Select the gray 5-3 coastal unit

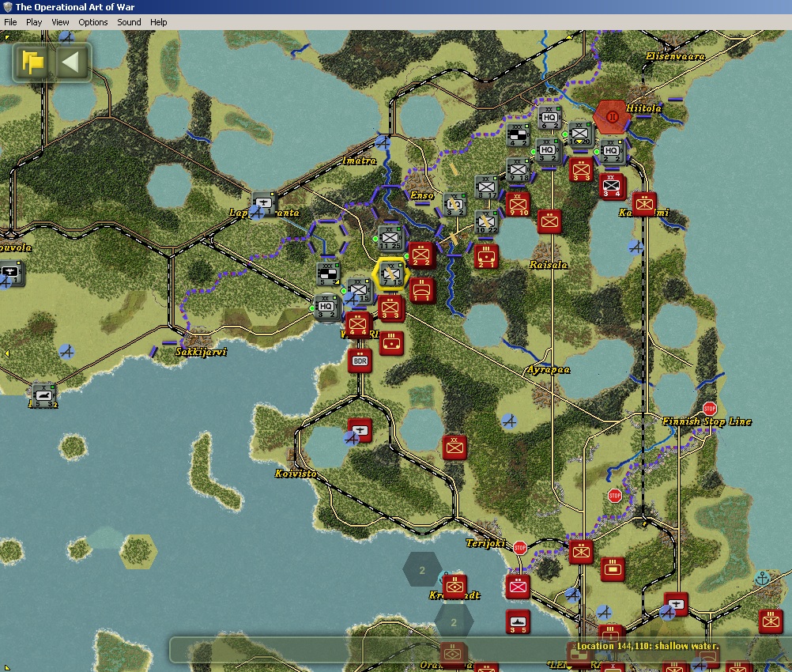[43, 395]
